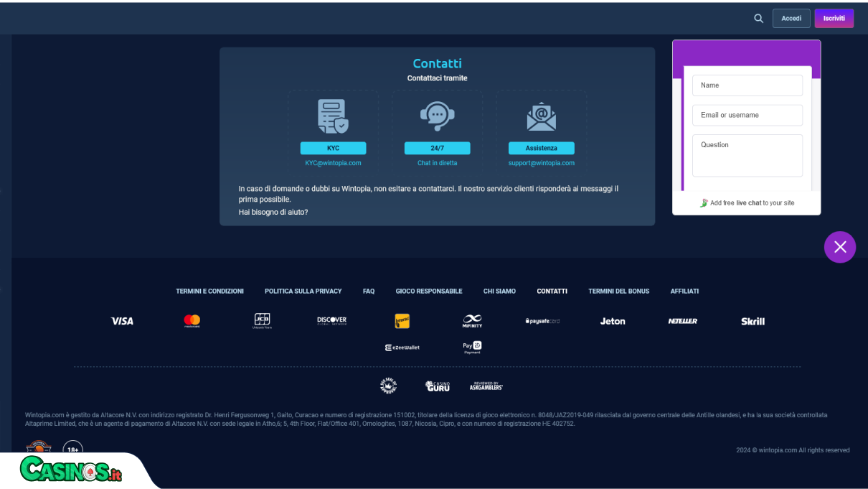Open Affiliati footer link
The width and height of the screenshot is (868, 489).
point(684,292)
